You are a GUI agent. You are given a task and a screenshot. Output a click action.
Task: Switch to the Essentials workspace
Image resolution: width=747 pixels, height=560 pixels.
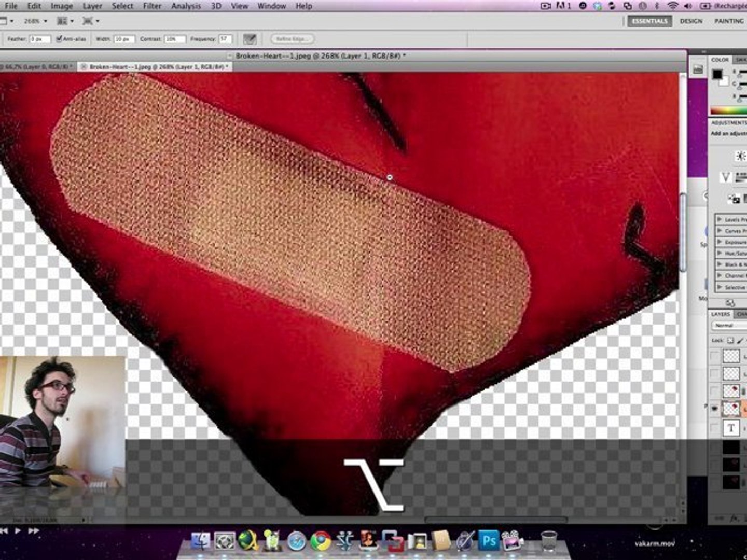[649, 21]
